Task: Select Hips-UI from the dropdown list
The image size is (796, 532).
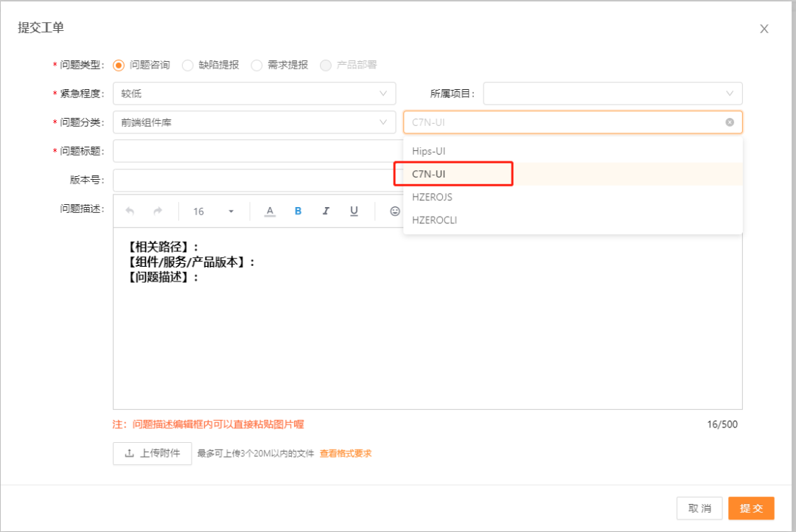Action: click(x=429, y=151)
